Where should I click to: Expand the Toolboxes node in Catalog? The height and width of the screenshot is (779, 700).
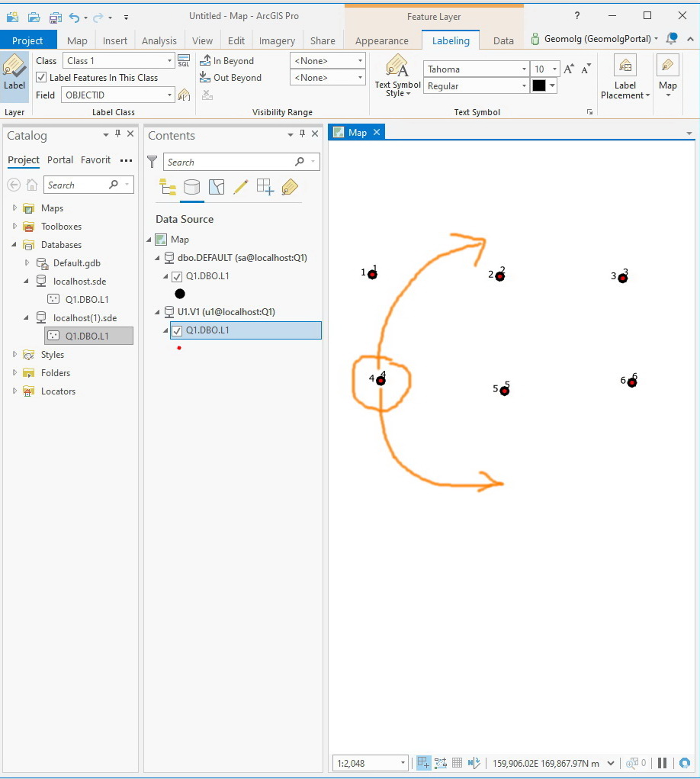tap(14, 226)
